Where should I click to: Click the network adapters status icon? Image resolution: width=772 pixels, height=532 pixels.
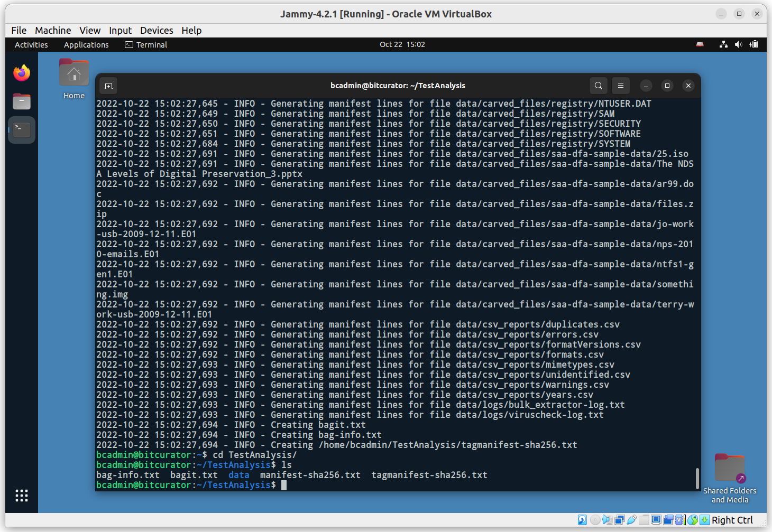point(620,520)
